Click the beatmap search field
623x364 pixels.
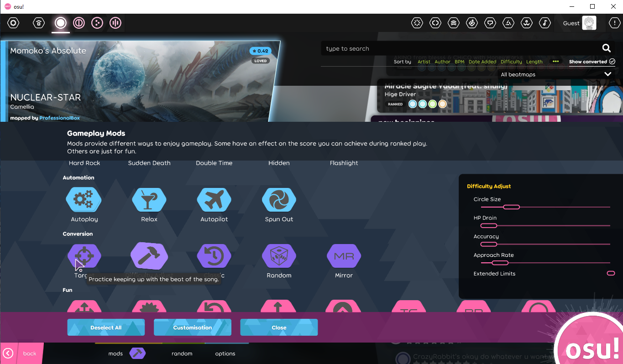click(x=456, y=48)
